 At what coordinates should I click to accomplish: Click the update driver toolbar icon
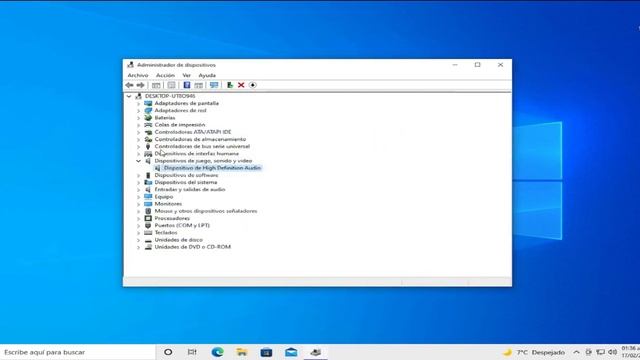(230, 85)
